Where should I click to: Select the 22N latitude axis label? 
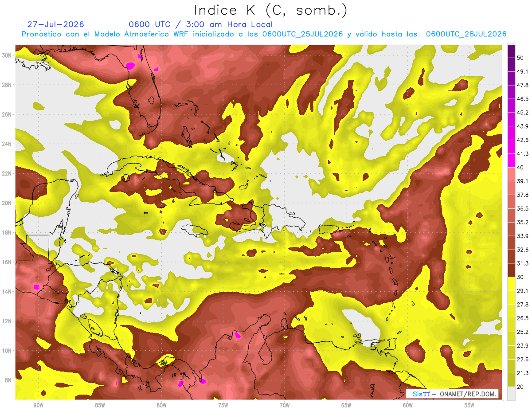pos(7,173)
